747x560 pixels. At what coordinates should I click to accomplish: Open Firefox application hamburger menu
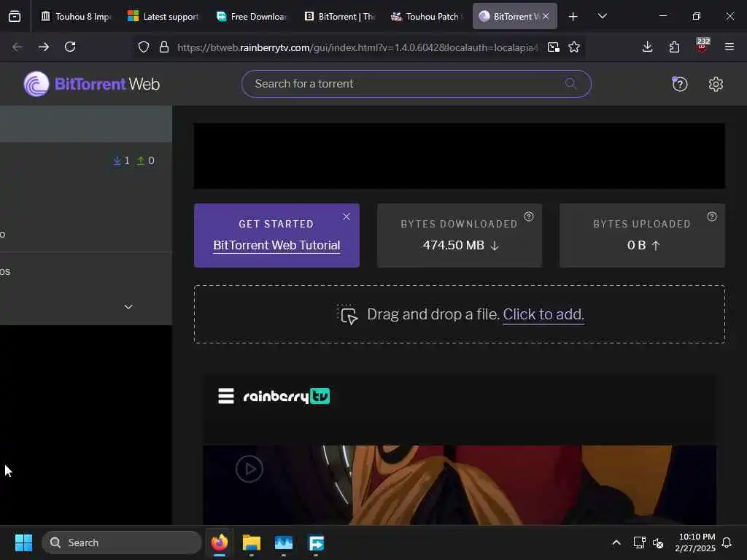729,47
